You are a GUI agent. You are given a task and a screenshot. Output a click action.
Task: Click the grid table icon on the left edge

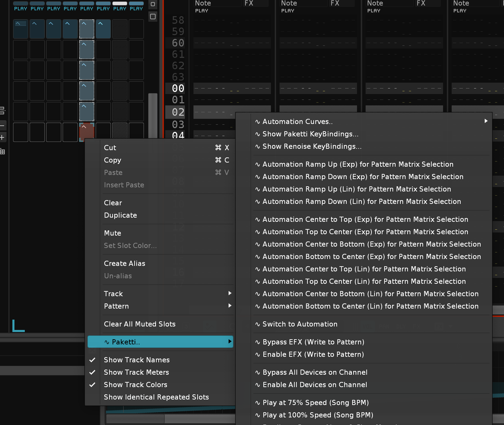pyautogui.click(x=2, y=152)
